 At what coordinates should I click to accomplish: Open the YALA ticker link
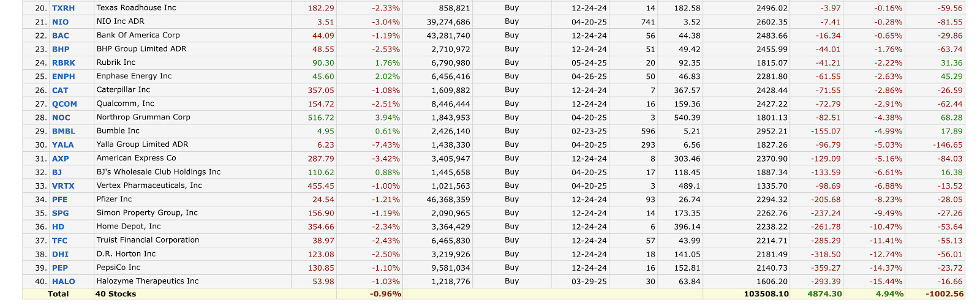click(x=62, y=145)
